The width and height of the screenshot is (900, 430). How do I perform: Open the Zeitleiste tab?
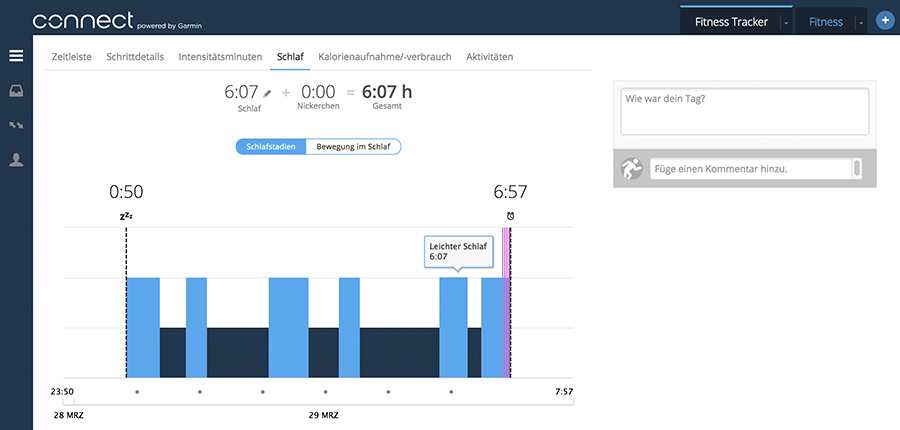[x=73, y=57]
